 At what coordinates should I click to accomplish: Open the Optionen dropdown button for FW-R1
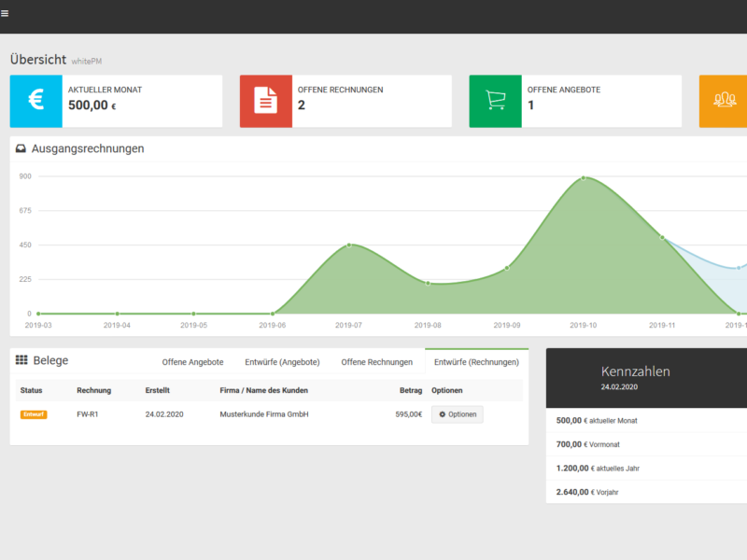click(458, 414)
